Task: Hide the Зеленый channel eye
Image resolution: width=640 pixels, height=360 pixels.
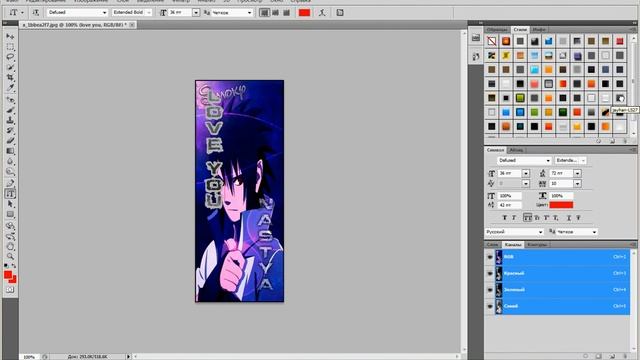Action: click(490, 289)
